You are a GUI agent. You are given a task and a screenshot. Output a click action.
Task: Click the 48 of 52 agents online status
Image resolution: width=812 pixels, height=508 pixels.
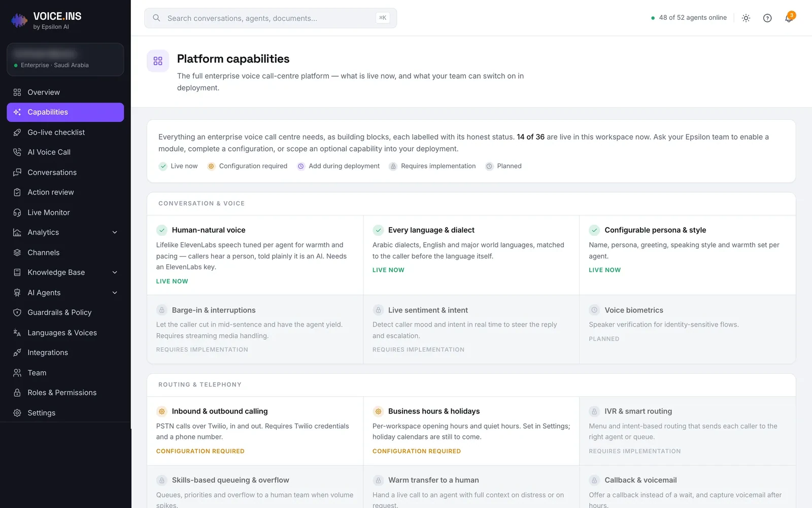point(689,18)
